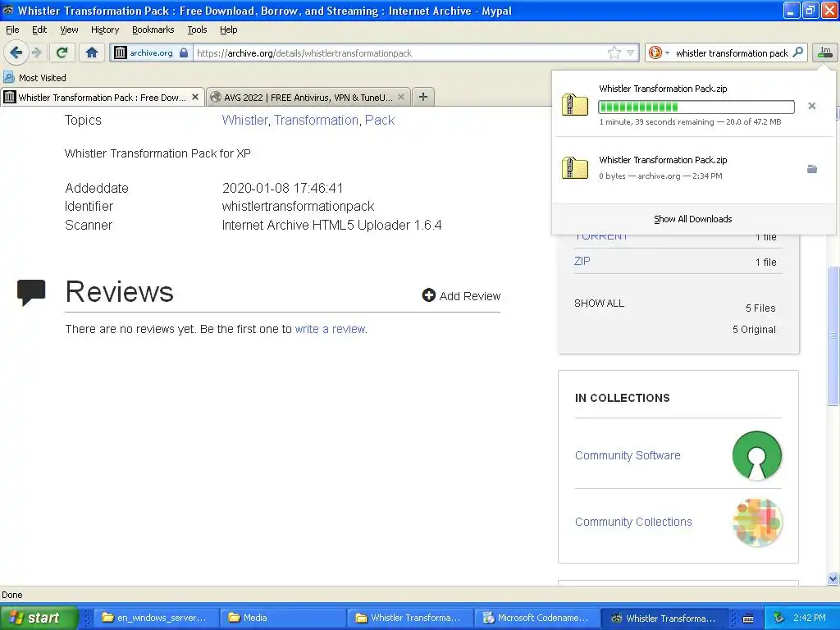Click the browser Back arrow button

point(16,52)
